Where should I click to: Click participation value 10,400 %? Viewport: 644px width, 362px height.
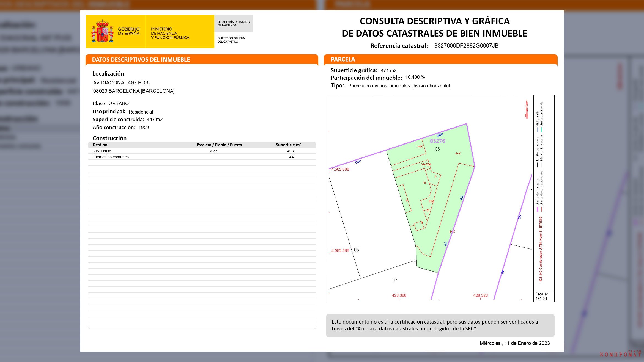pyautogui.click(x=415, y=77)
